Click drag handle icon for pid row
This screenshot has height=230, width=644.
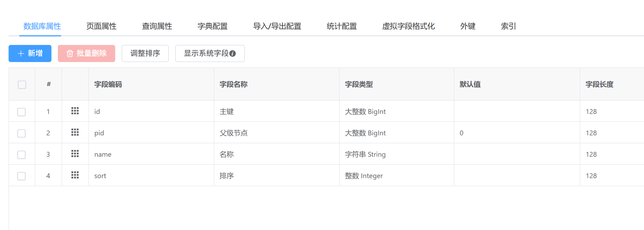coord(75,132)
